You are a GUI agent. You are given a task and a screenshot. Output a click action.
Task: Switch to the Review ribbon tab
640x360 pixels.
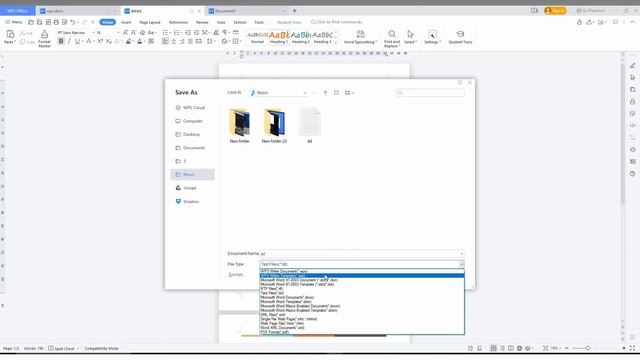(202, 22)
